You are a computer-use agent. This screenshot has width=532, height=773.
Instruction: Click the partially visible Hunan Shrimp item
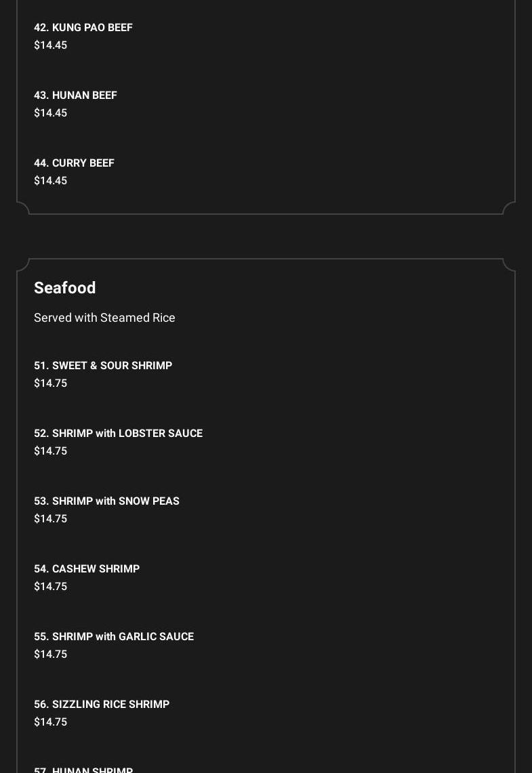[x=83, y=770]
